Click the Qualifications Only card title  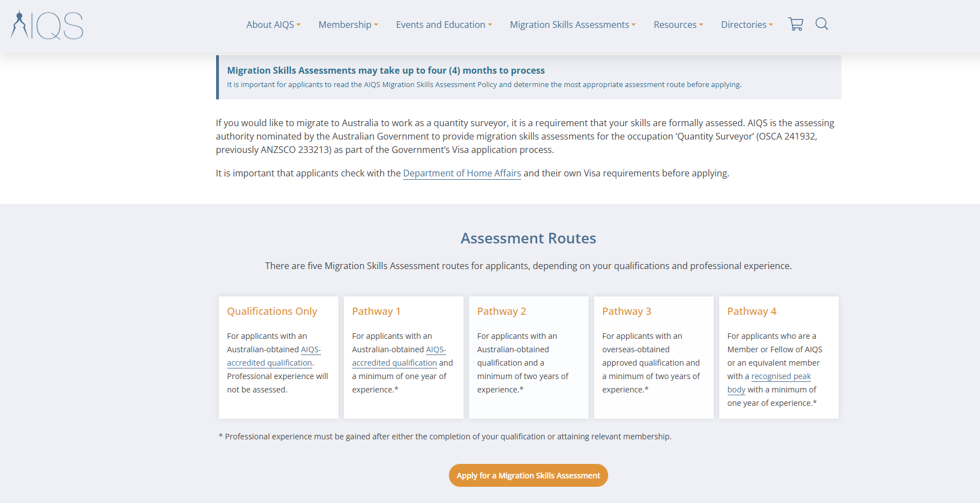point(272,312)
